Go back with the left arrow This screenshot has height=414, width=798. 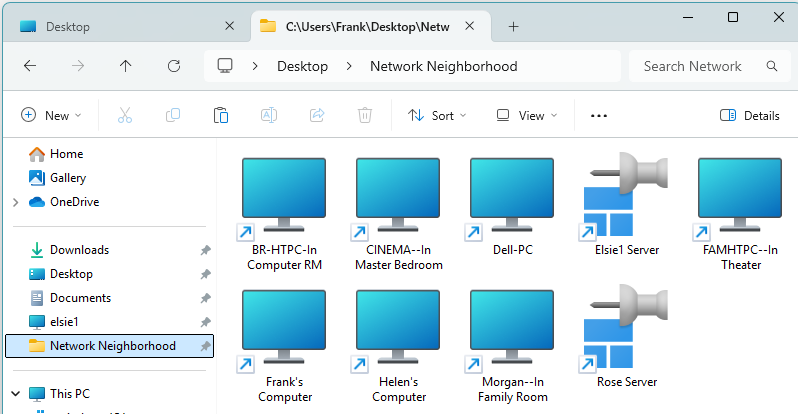click(30, 66)
